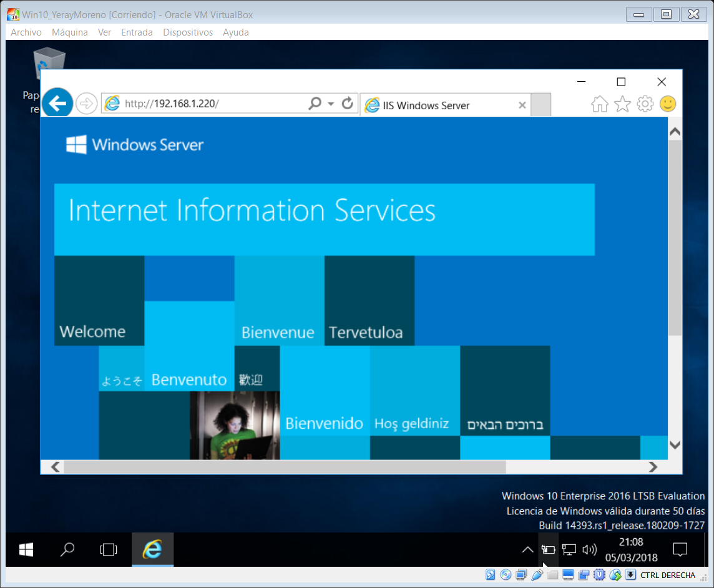Click the Tervetuloa tile

point(369,301)
